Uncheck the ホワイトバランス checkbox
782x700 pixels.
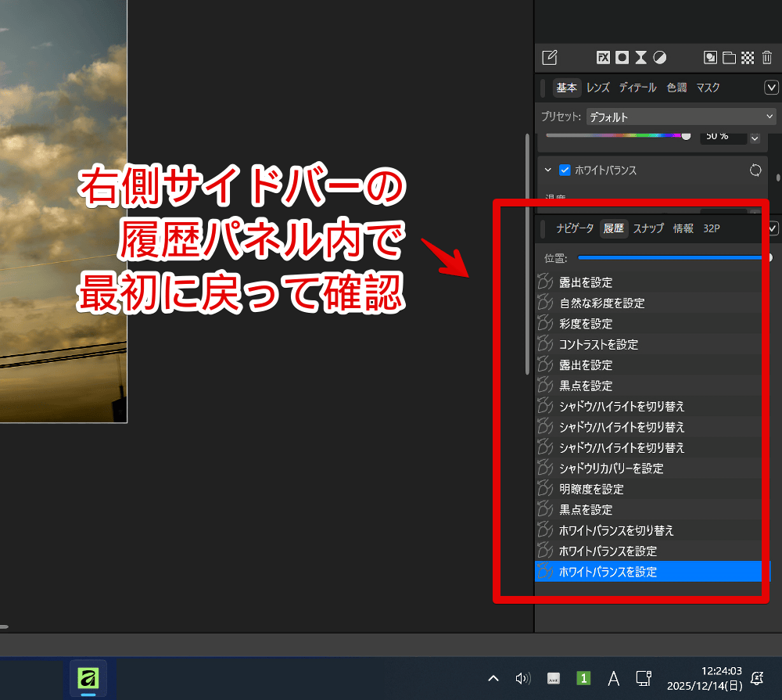click(x=565, y=170)
